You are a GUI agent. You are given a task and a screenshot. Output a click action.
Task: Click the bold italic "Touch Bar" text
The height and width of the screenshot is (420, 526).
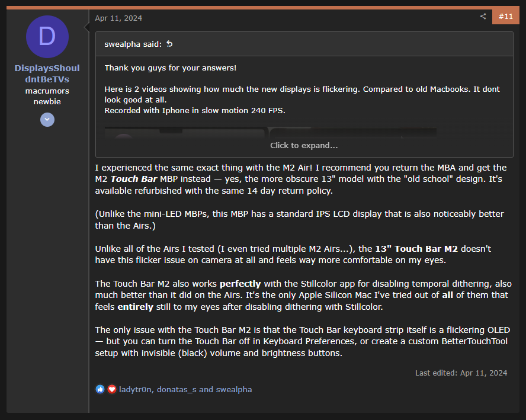coord(133,179)
